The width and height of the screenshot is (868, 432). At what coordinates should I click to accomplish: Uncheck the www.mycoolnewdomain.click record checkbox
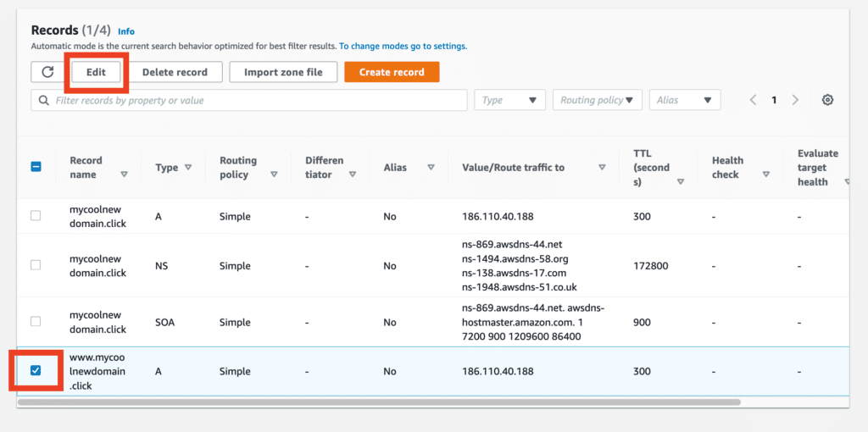pos(36,371)
